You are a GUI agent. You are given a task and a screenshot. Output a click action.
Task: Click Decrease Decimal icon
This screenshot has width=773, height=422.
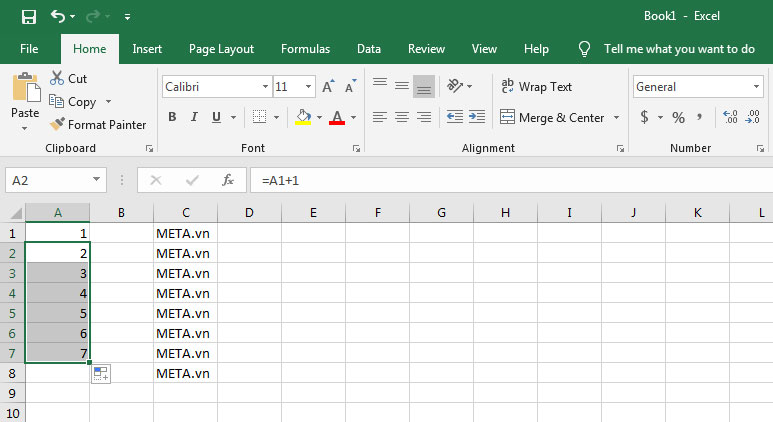753,117
